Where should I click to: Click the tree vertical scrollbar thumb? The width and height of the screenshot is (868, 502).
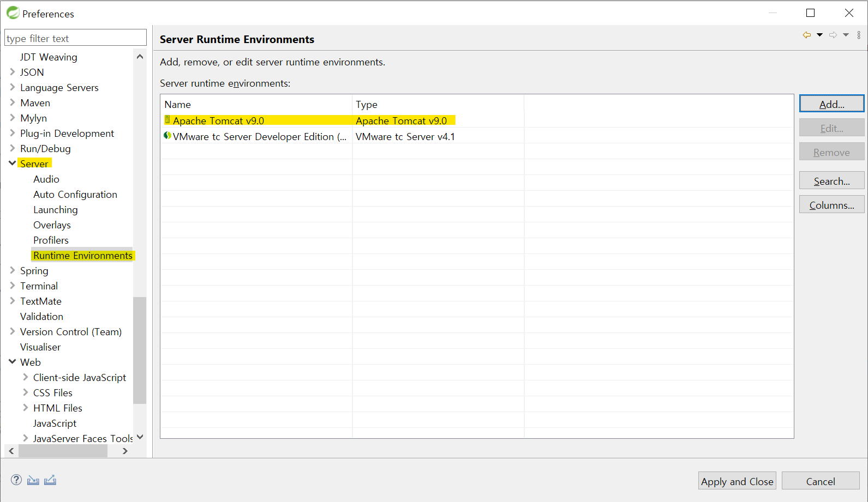tap(140, 350)
